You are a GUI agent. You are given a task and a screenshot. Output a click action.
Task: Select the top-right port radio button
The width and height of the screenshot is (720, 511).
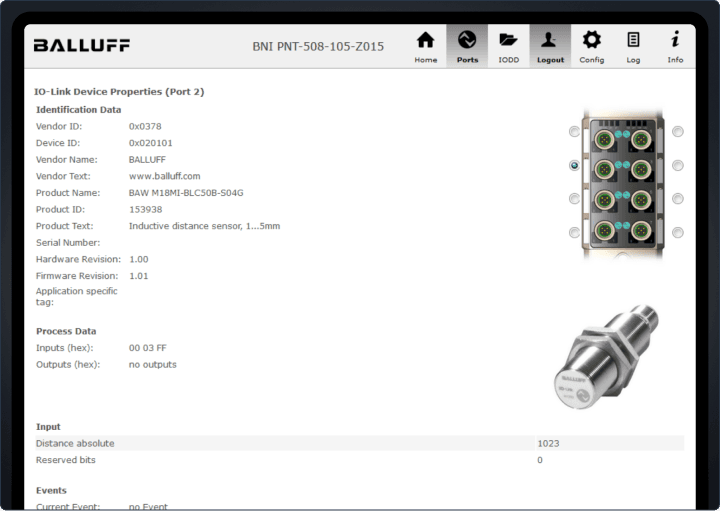pos(678,131)
